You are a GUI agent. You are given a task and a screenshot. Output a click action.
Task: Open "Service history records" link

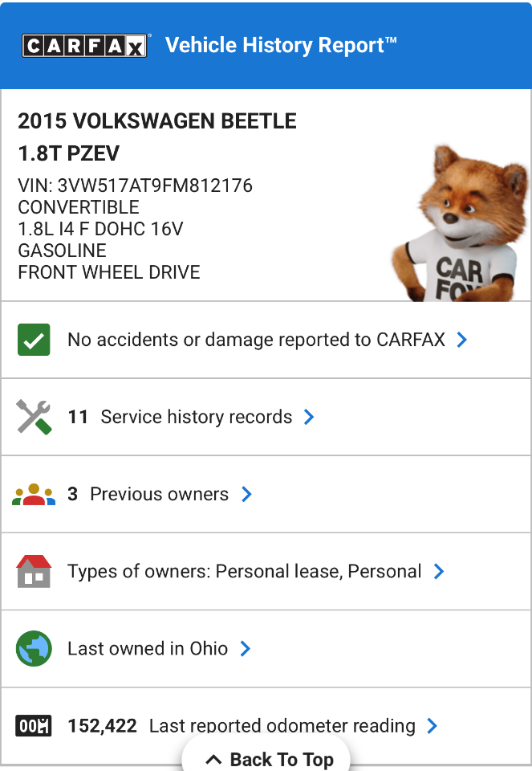pyautogui.click(x=196, y=417)
